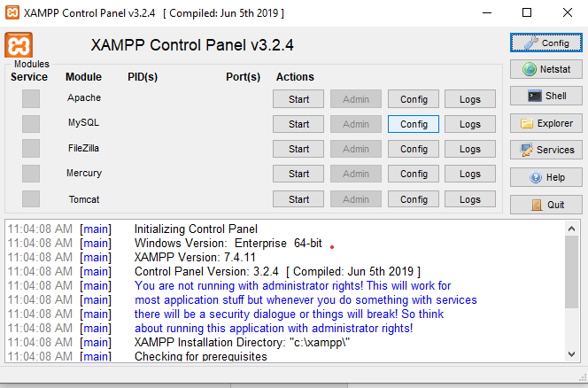Open Explorer to XAMPP folder
Image resolution: width=588 pixels, height=388 pixels.
pyautogui.click(x=546, y=123)
